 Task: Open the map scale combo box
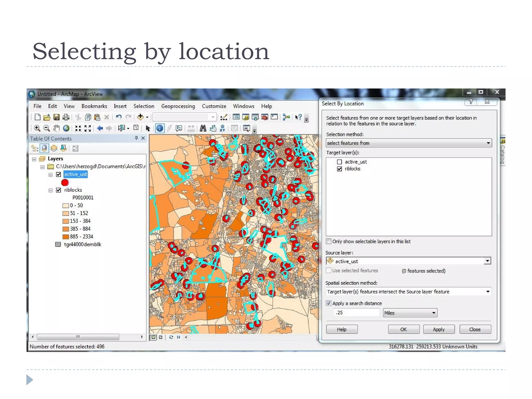184,117
